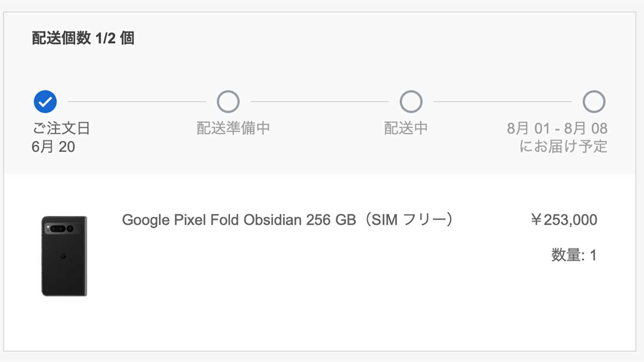The image size is (644, 362).
Task: Click progress line between 配送中 and final circle
Action: tap(502, 102)
